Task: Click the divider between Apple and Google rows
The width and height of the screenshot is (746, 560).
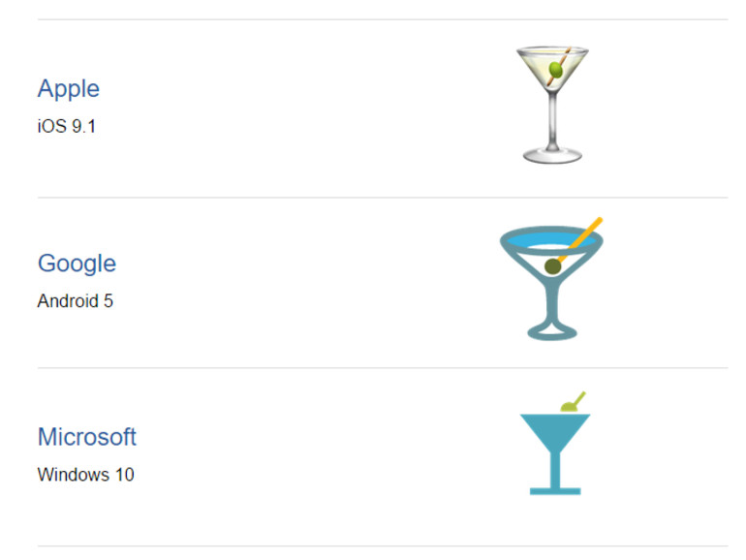Action: (383, 198)
